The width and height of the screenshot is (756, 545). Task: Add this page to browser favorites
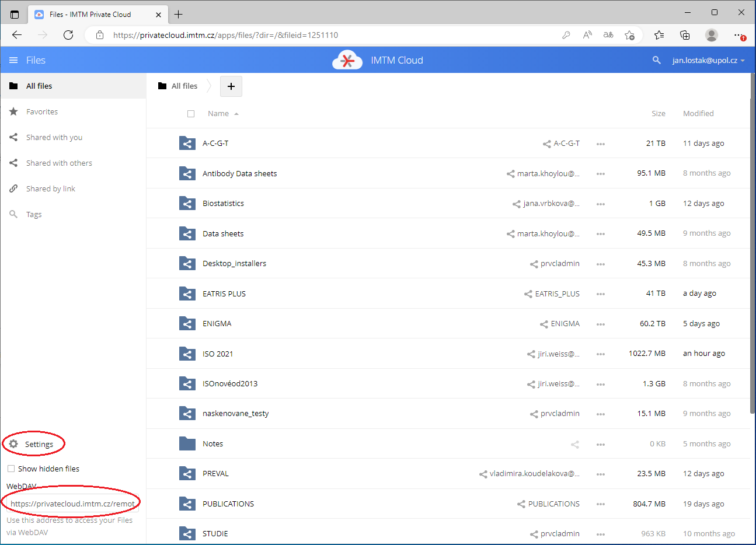pyautogui.click(x=629, y=35)
